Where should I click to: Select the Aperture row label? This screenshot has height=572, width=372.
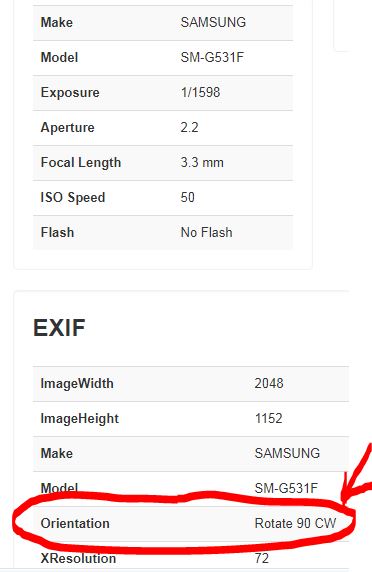pyautogui.click(x=67, y=128)
